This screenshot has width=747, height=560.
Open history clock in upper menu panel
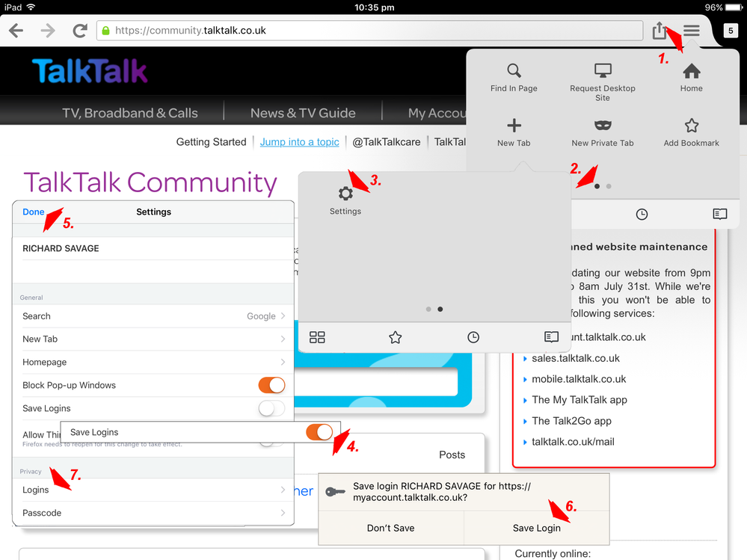pyautogui.click(x=642, y=215)
